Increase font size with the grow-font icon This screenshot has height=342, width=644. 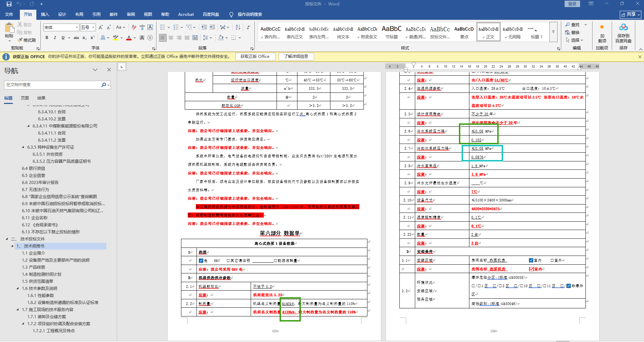[x=101, y=27]
